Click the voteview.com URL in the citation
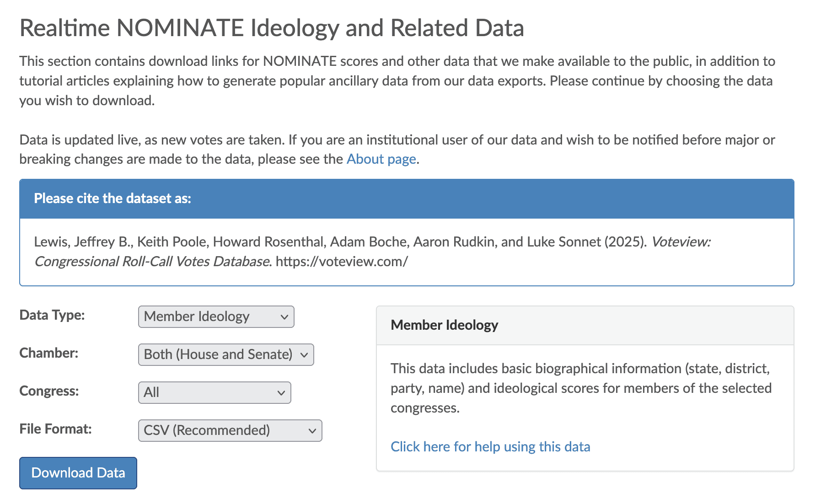826x504 pixels. [x=342, y=262]
